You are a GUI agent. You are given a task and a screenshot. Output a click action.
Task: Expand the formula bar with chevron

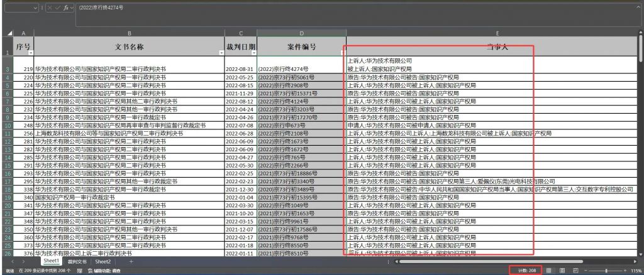[640, 8]
